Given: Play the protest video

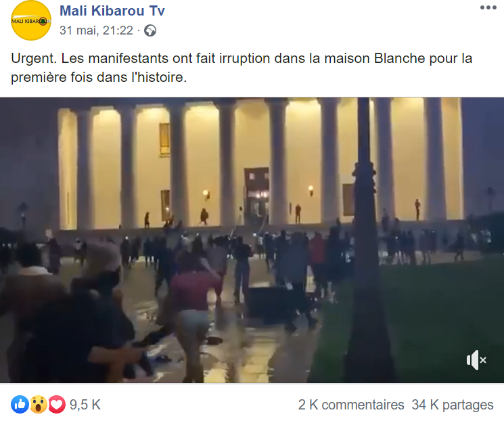Looking at the screenshot, I should 252,240.
